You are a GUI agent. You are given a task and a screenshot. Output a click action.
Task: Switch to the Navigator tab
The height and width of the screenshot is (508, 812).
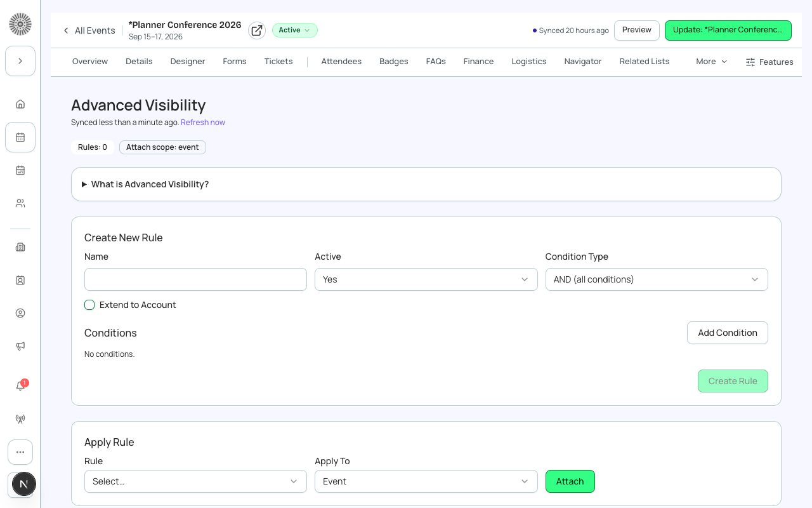pyautogui.click(x=583, y=62)
